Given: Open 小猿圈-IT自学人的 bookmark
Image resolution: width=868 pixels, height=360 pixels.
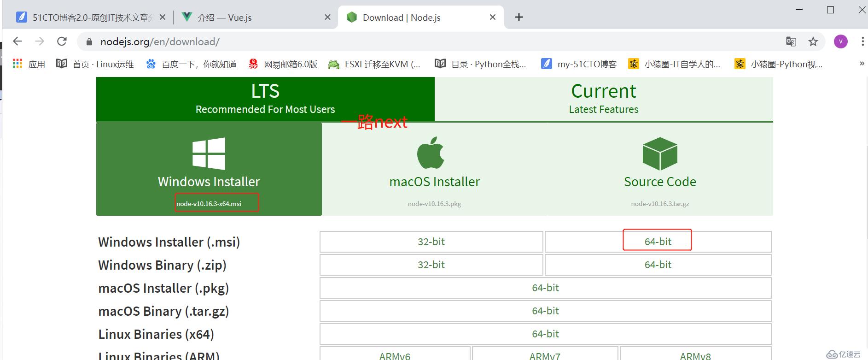Looking at the screenshot, I should pyautogui.click(x=674, y=64).
